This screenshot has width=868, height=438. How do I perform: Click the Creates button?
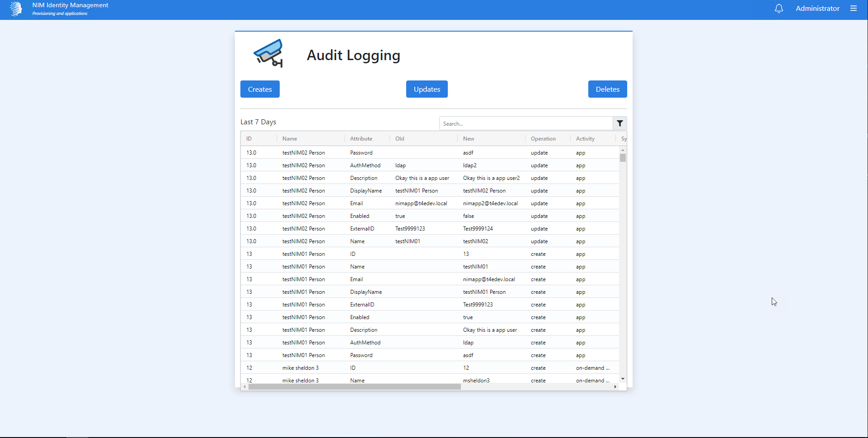pos(260,89)
